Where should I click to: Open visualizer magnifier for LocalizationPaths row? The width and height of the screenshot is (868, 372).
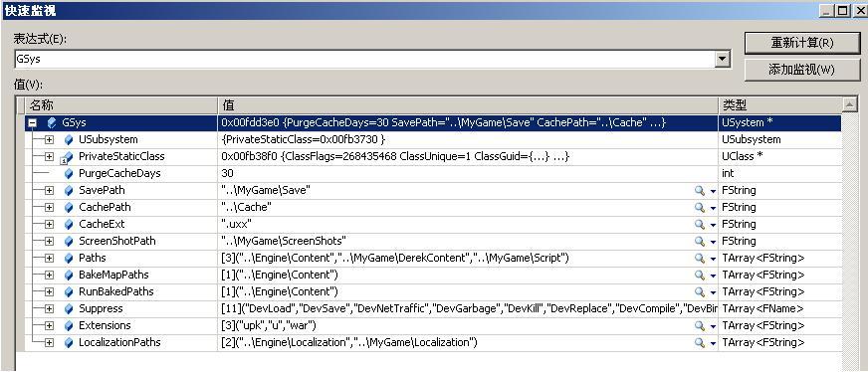(x=700, y=343)
